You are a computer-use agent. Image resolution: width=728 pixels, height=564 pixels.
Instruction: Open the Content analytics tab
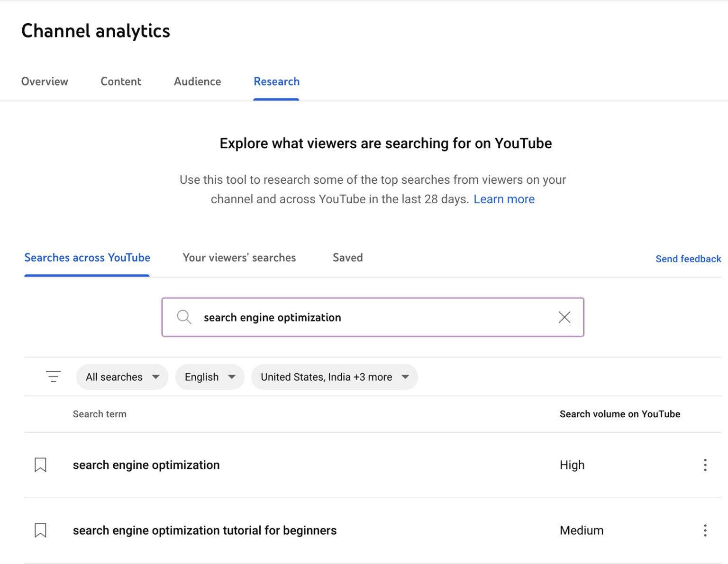pos(120,81)
